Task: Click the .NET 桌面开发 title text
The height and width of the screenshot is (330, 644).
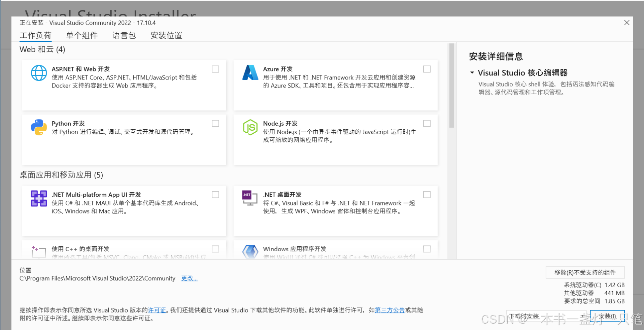Action: tap(282, 195)
